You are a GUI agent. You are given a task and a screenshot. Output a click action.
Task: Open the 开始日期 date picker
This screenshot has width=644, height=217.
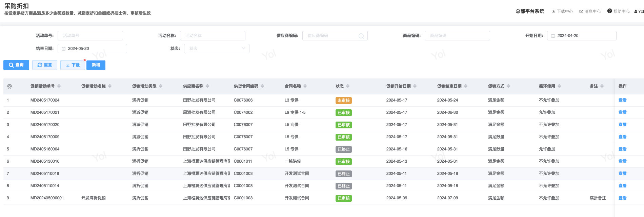(x=582, y=36)
